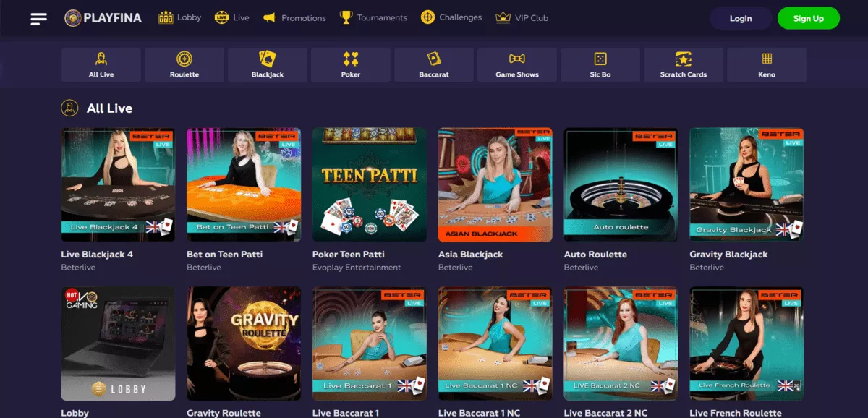The image size is (868, 418).
Task: Click the green Sign Up button
Action: pos(809,18)
